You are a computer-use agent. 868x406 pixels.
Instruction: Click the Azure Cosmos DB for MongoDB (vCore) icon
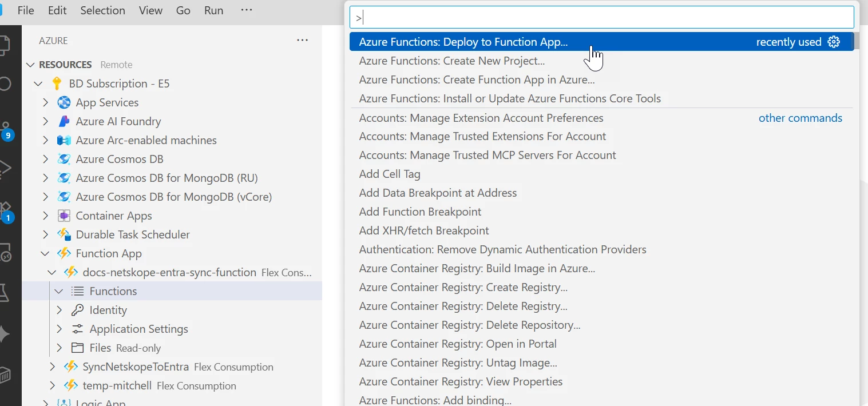[x=64, y=197]
